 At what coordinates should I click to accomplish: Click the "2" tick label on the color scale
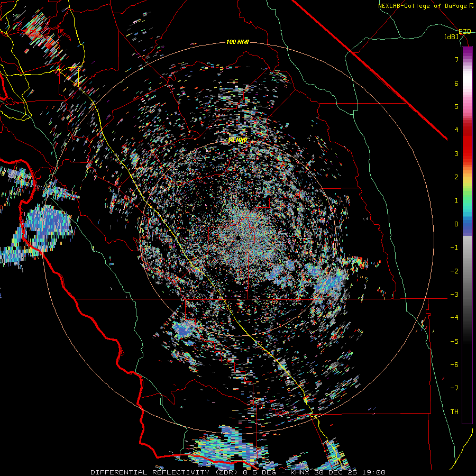pos(456,177)
